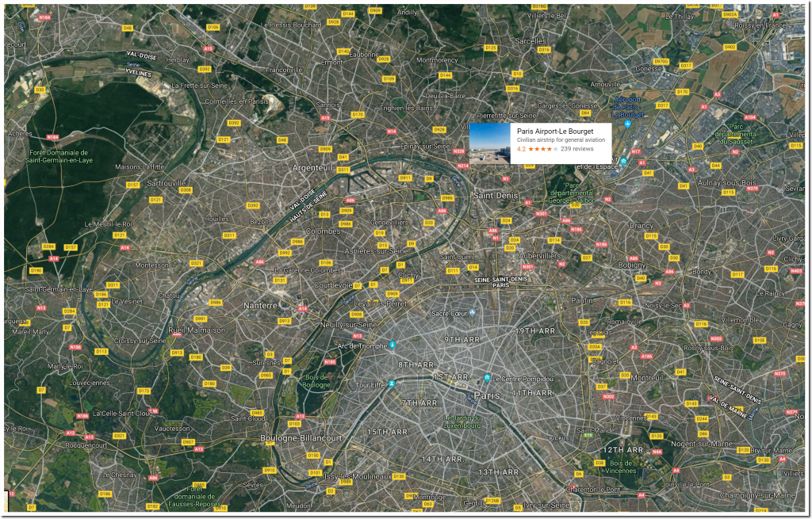The image size is (812, 519).
Task: Select the large Paris city label
Action: [x=488, y=395]
